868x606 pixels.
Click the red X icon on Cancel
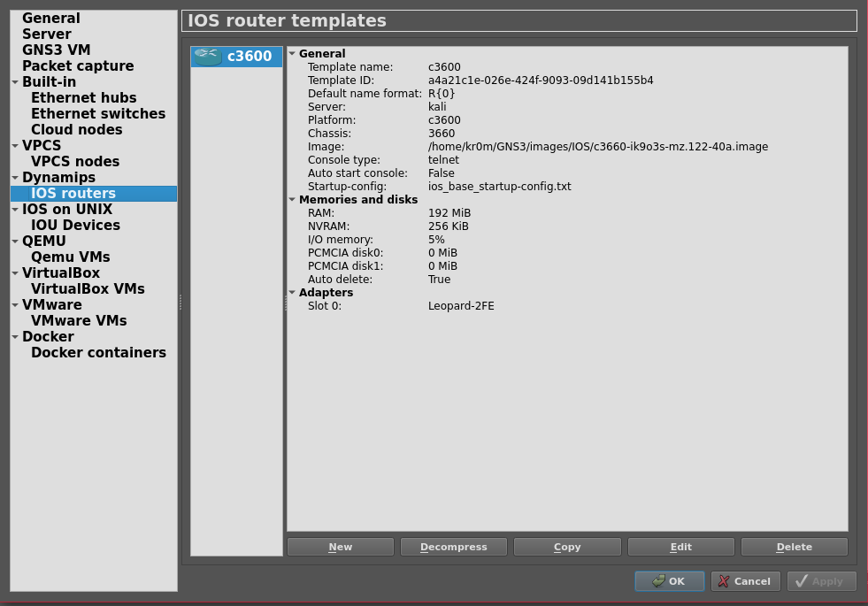[x=724, y=581]
